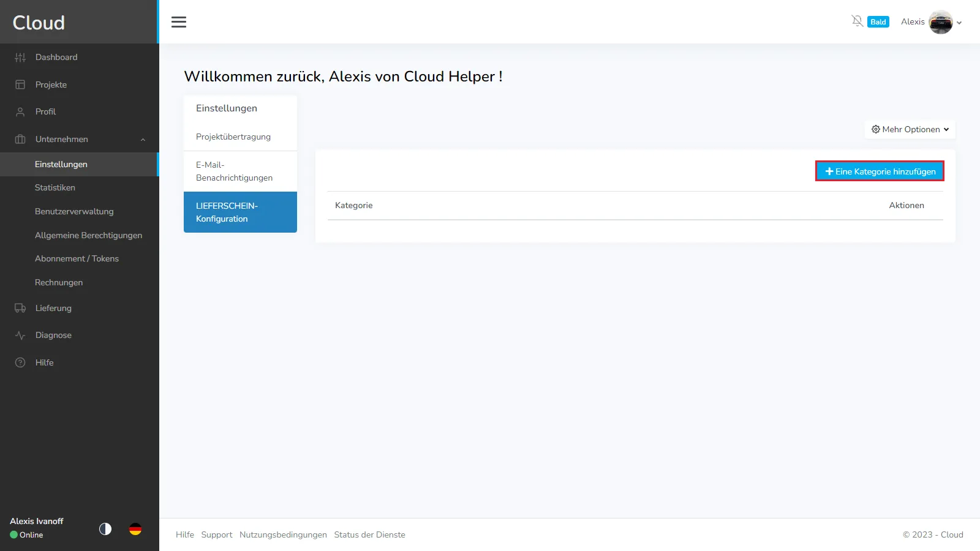This screenshot has width=980, height=551.
Task: Click the Profil person icon
Action: (x=20, y=112)
